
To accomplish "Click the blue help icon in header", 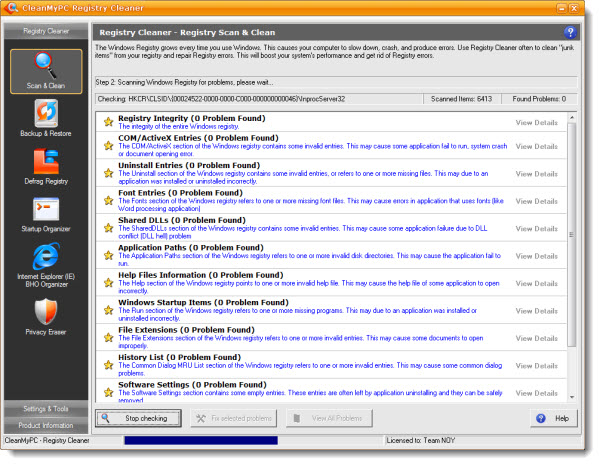I will coord(570,32).
